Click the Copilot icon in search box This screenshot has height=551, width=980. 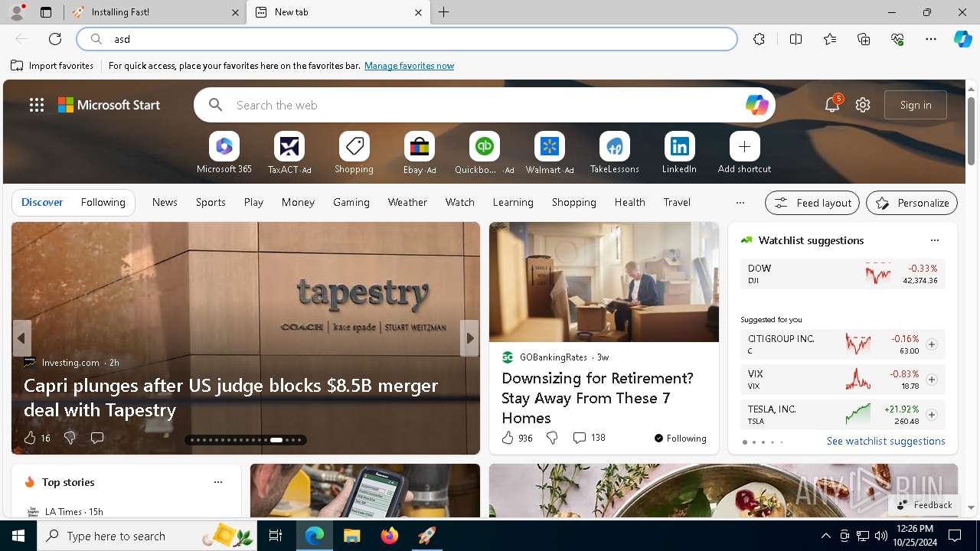(756, 105)
